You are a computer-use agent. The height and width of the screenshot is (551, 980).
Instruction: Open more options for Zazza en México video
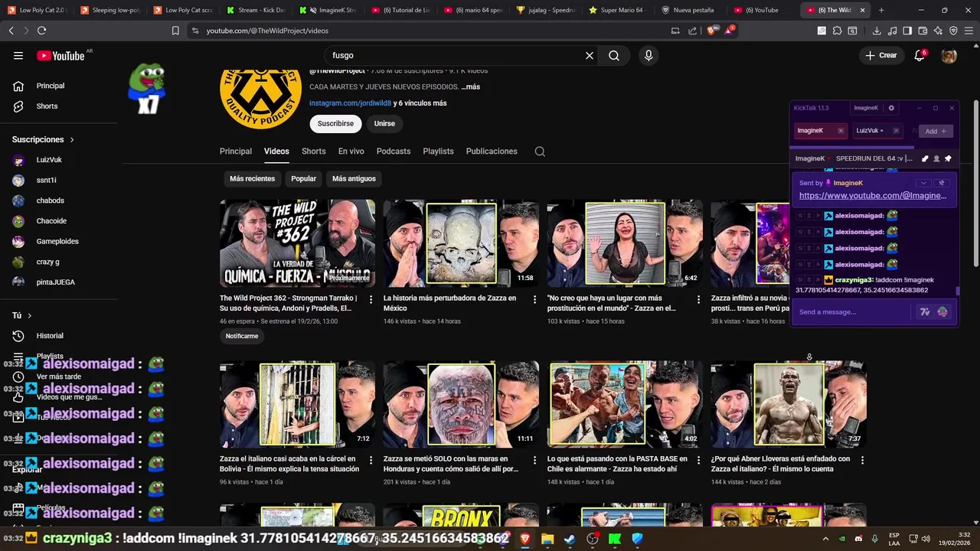tap(534, 299)
